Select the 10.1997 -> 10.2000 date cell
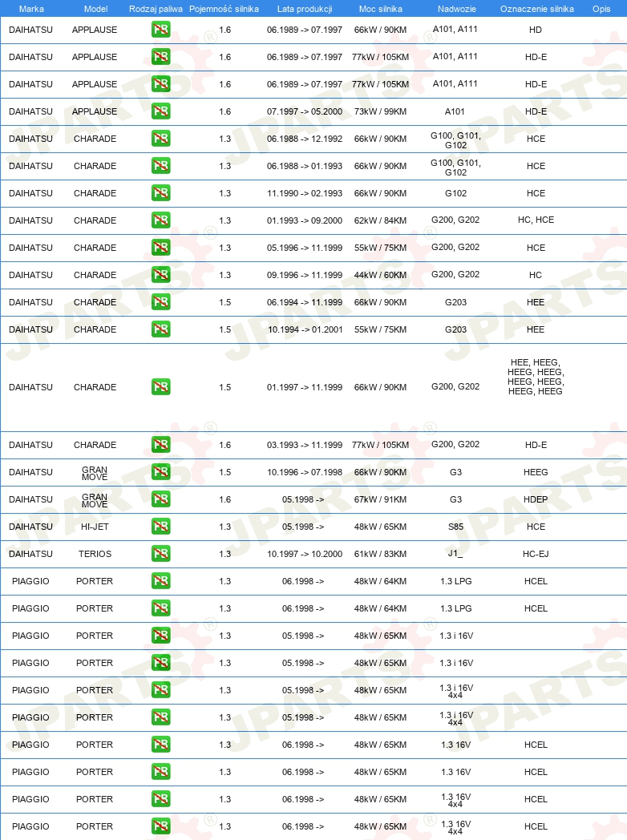627x840 pixels. 305,554
